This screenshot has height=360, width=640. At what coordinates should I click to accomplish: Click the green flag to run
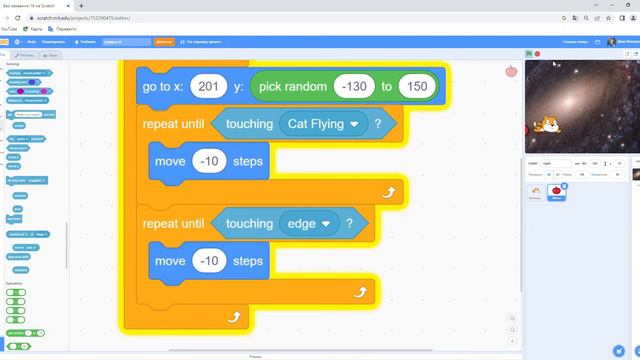pyautogui.click(x=529, y=53)
